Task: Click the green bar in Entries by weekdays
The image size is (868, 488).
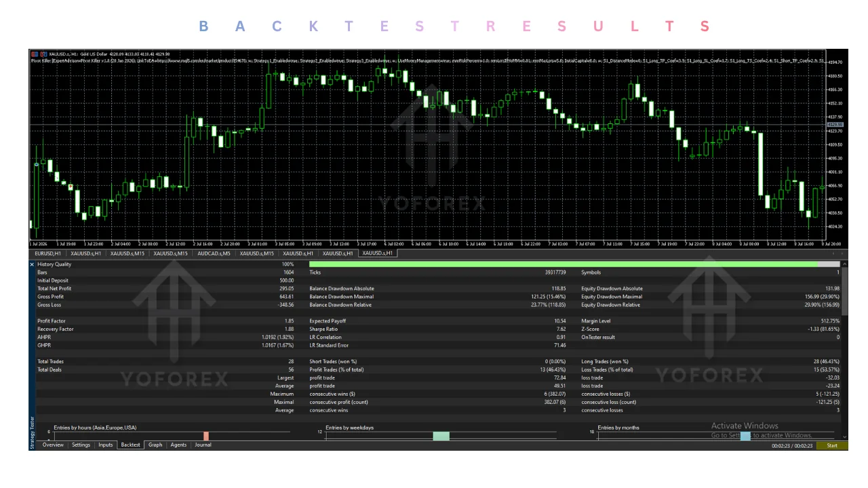Action: point(441,436)
